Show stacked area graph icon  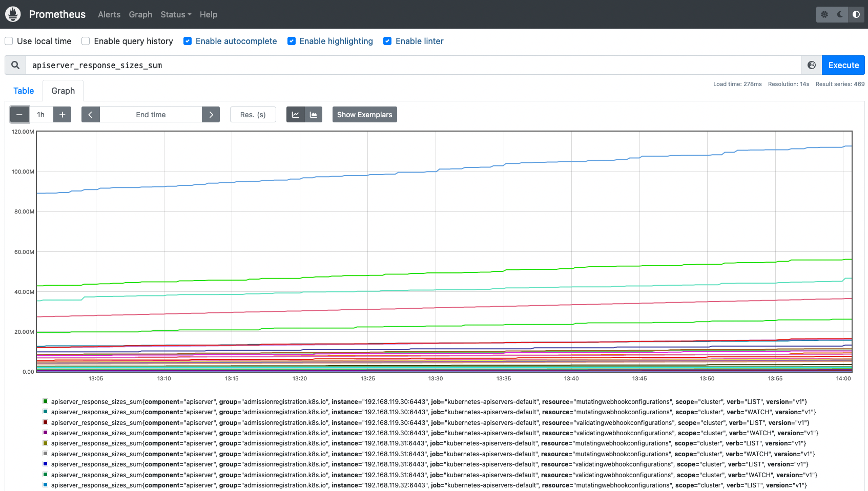(x=314, y=115)
